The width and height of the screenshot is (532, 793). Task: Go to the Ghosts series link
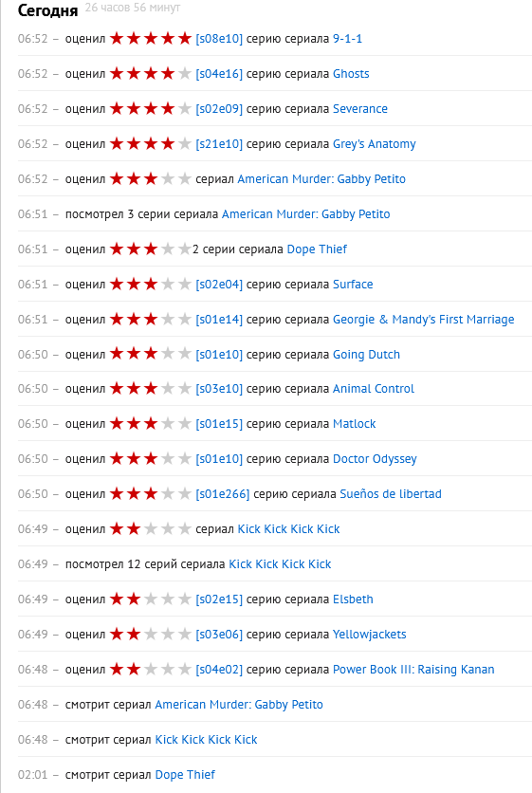click(x=351, y=74)
